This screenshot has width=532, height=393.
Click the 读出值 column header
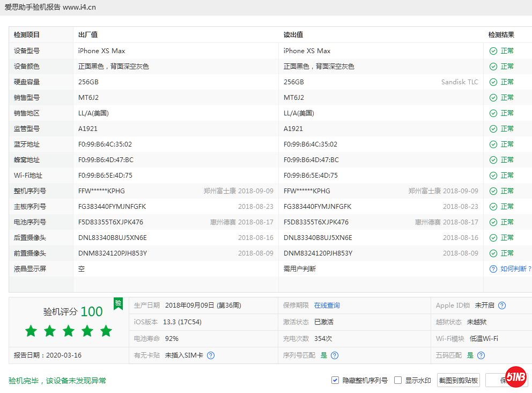pyautogui.click(x=293, y=35)
